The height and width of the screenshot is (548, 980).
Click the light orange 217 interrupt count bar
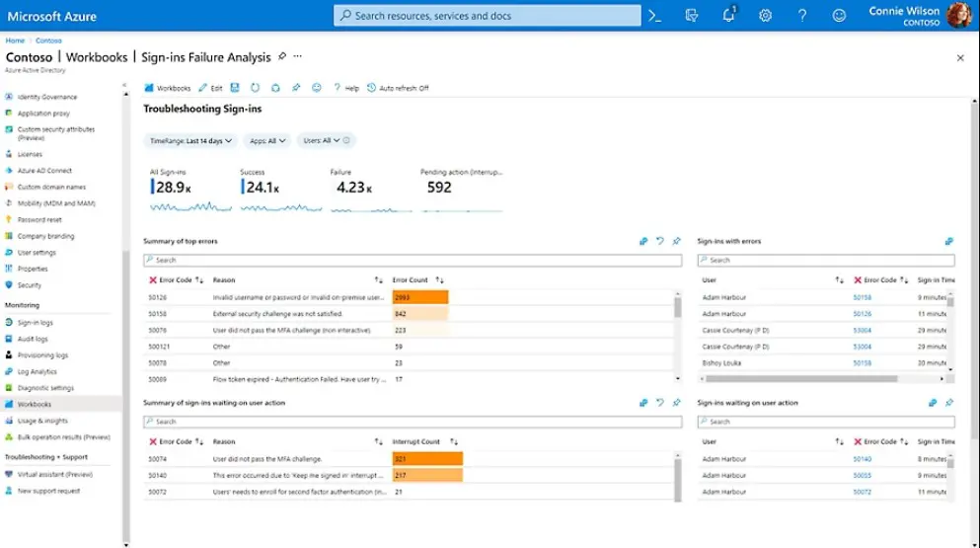[427, 476]
